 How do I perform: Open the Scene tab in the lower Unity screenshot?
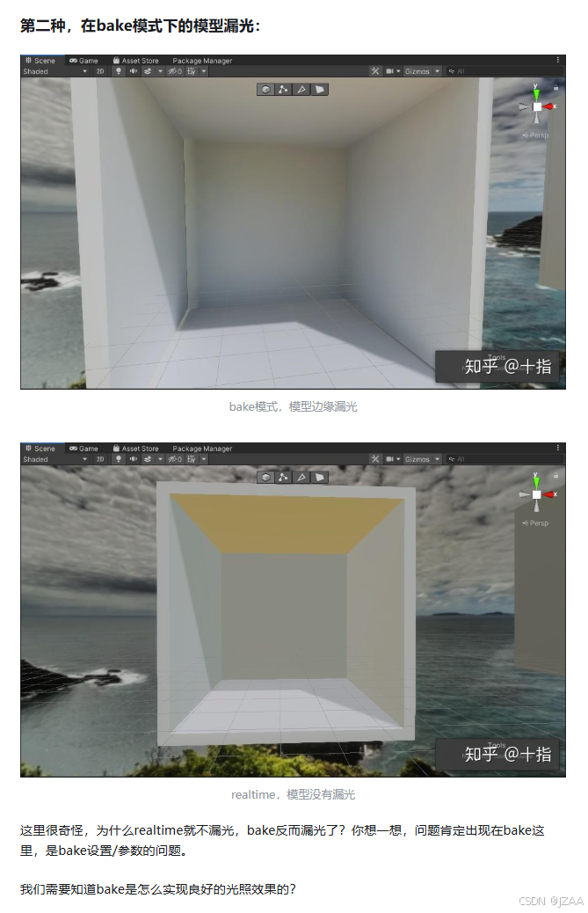40,449
